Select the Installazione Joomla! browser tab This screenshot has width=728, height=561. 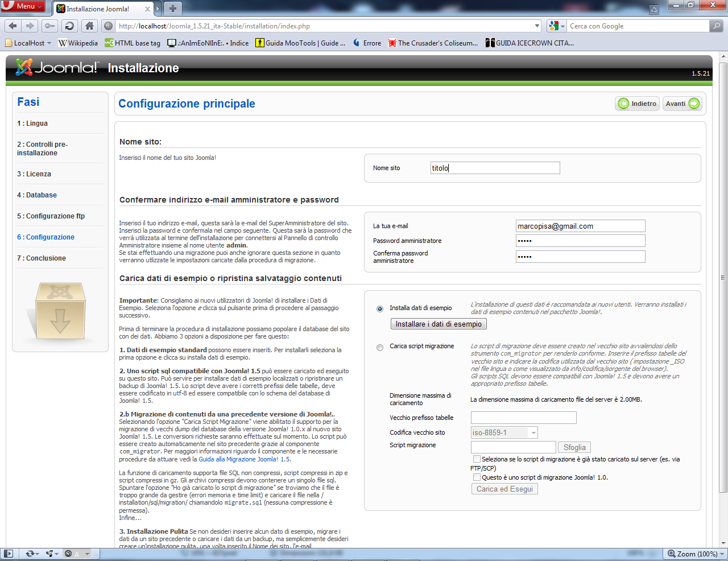(104, 9)
